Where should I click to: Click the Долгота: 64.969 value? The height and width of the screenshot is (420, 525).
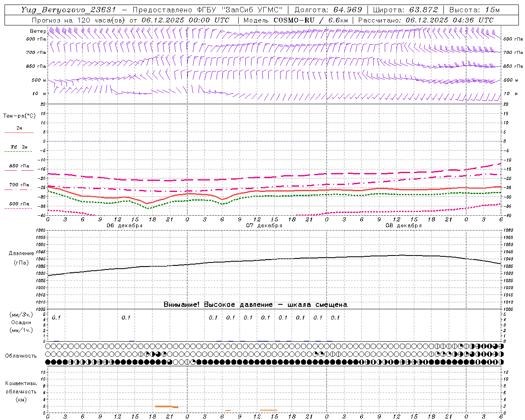328,10
